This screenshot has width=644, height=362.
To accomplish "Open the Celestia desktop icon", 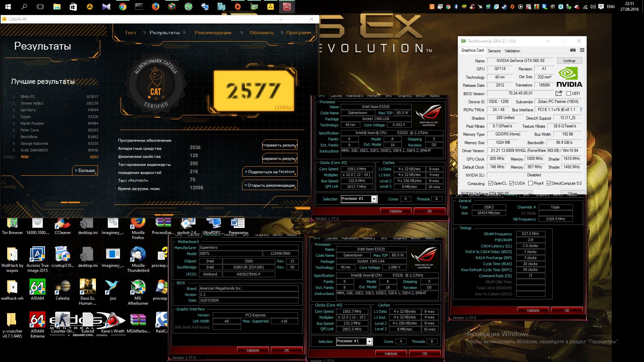I will coord(62,290).
